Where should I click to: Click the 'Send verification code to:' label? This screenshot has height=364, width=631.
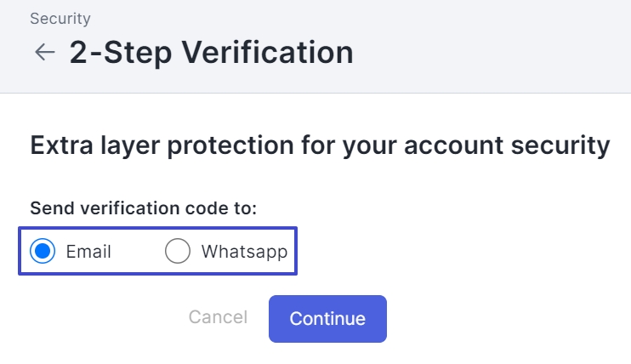[143, 208]
